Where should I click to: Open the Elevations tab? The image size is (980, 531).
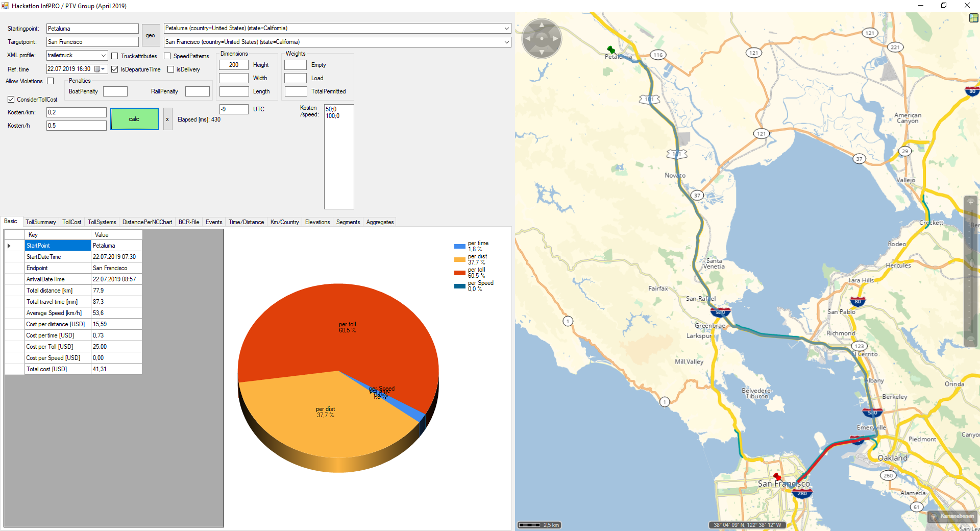pyautogui.click(x=317, y=222)
